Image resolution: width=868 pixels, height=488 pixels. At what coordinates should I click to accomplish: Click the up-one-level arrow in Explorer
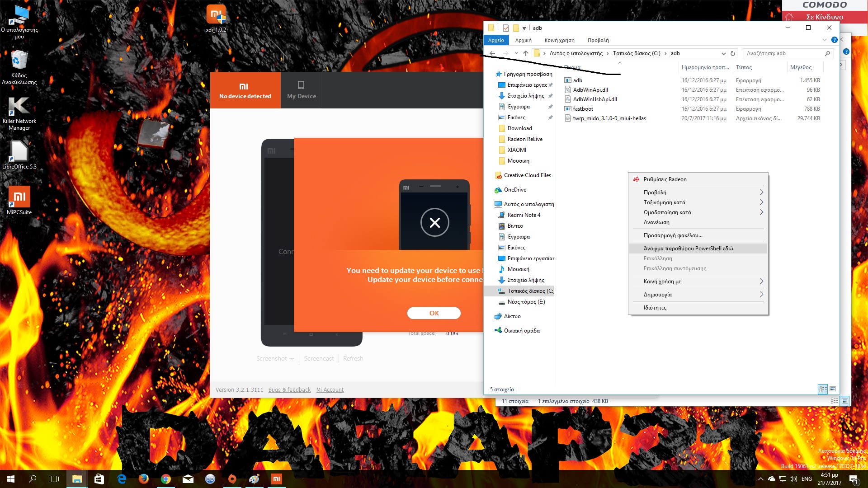point(526,53)
